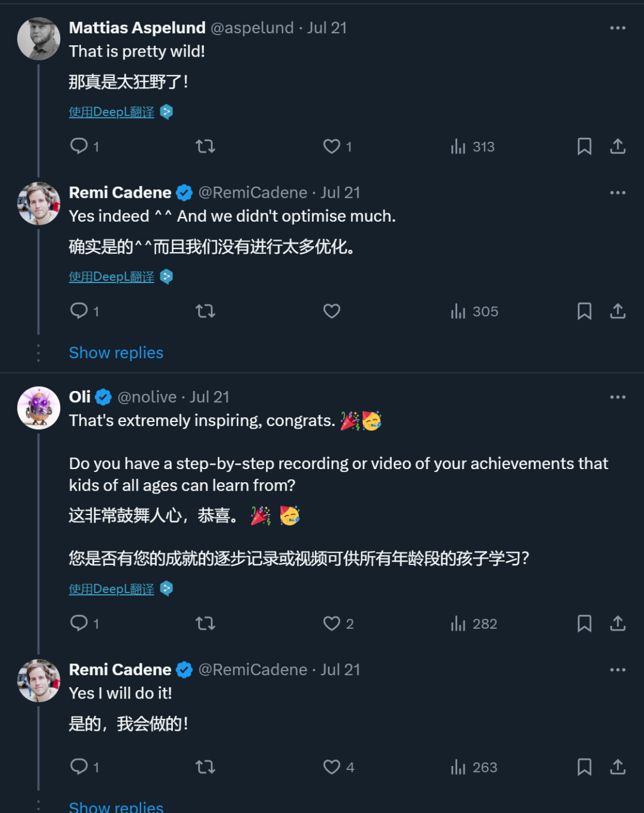Reply to Mattias Aspelund's tweet
The image size is (644, 813).
point(79,146)
